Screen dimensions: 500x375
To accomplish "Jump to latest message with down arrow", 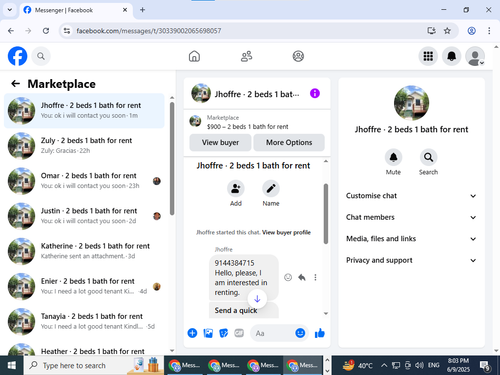I will pyautogui.click(x=257, y=299).
